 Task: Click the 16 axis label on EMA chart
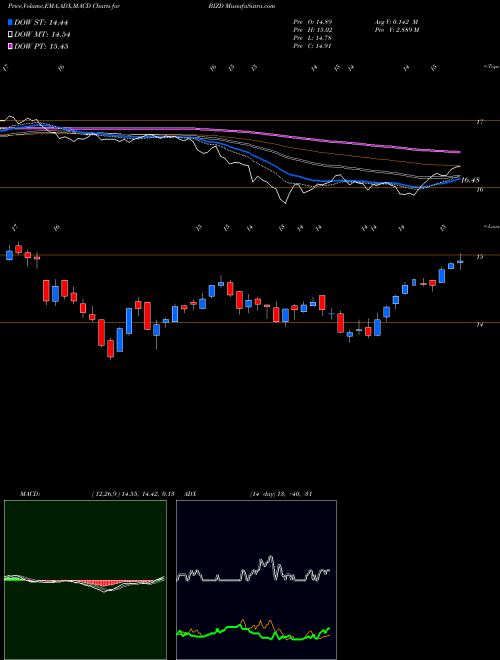click(480, 190)
